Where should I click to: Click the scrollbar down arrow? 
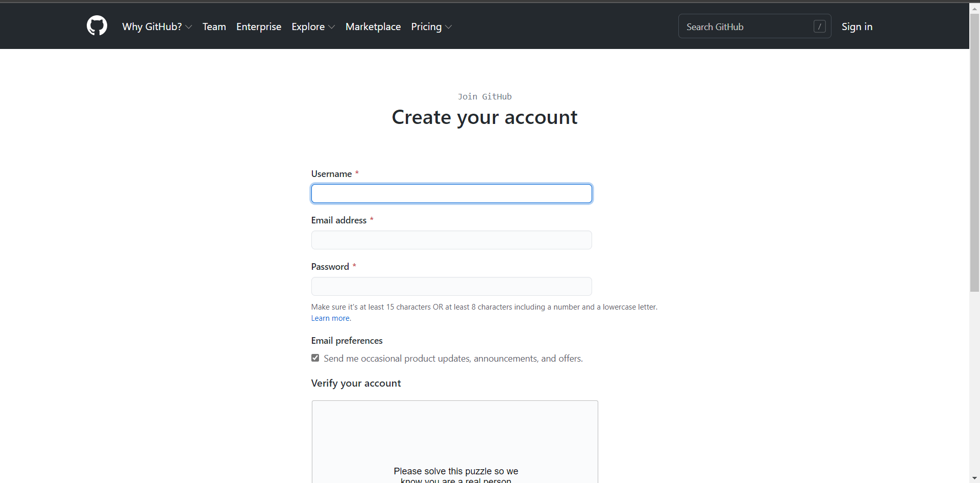click(974, 477)
